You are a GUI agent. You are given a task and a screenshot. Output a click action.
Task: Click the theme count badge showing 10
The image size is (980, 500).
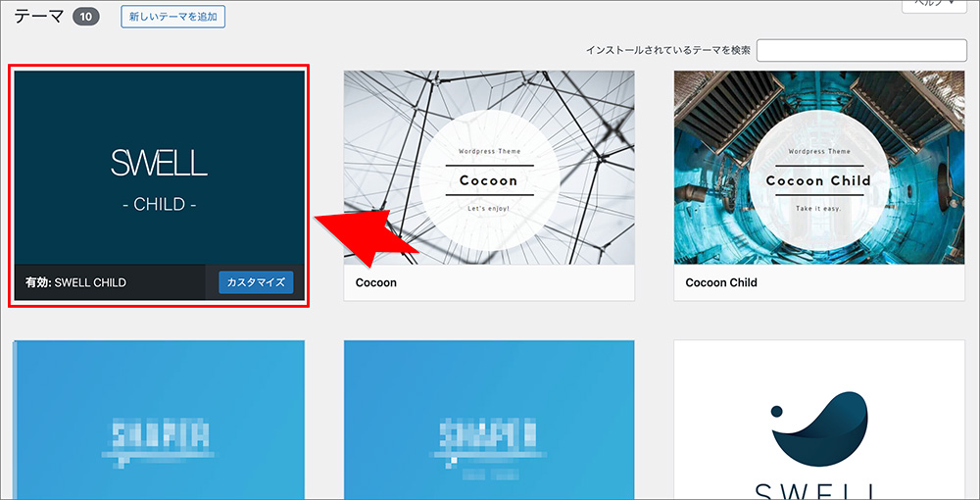click(x=86, y=17)
